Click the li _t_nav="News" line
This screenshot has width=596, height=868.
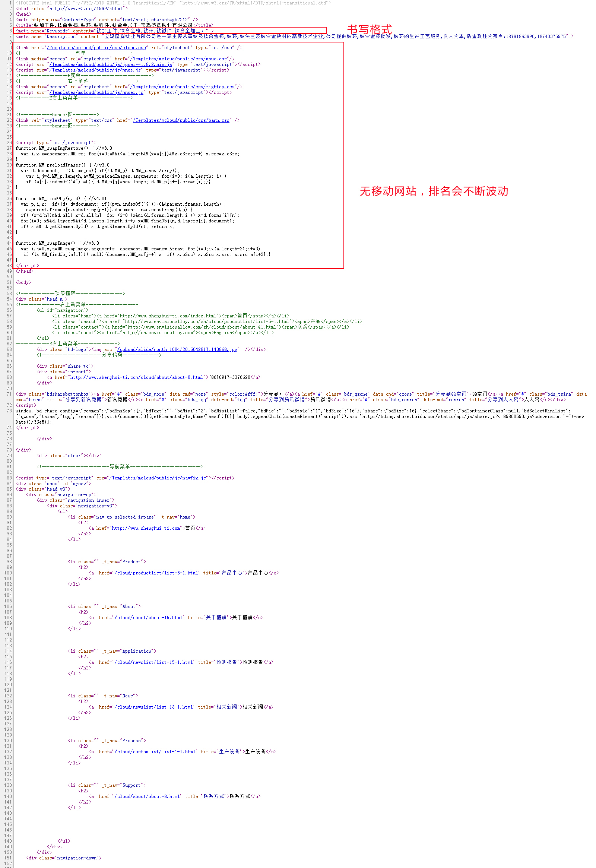[103, 696]
